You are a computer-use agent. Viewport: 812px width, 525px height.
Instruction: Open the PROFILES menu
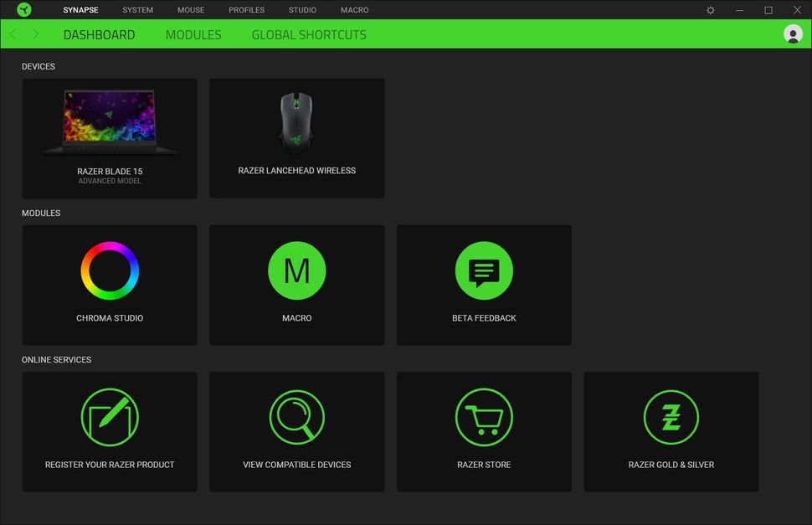point(246,10)
